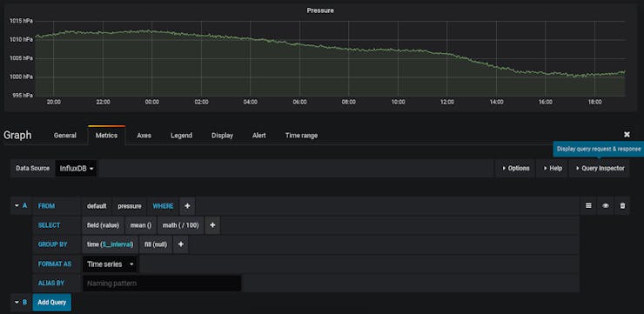Click the ALIAS BY naming pattern field

(x=162, y=284)
